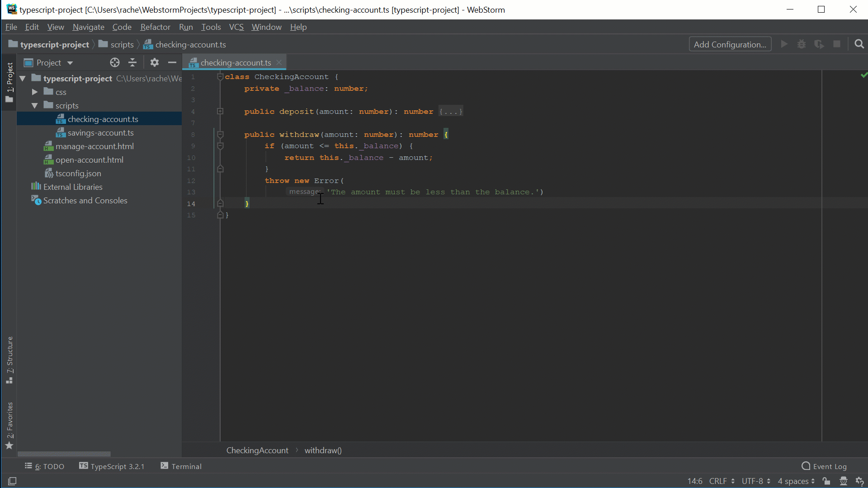This screenshot has height=488, width=868.
Task: Collapse all nodes in the Project tree
Action: point(132,62)
